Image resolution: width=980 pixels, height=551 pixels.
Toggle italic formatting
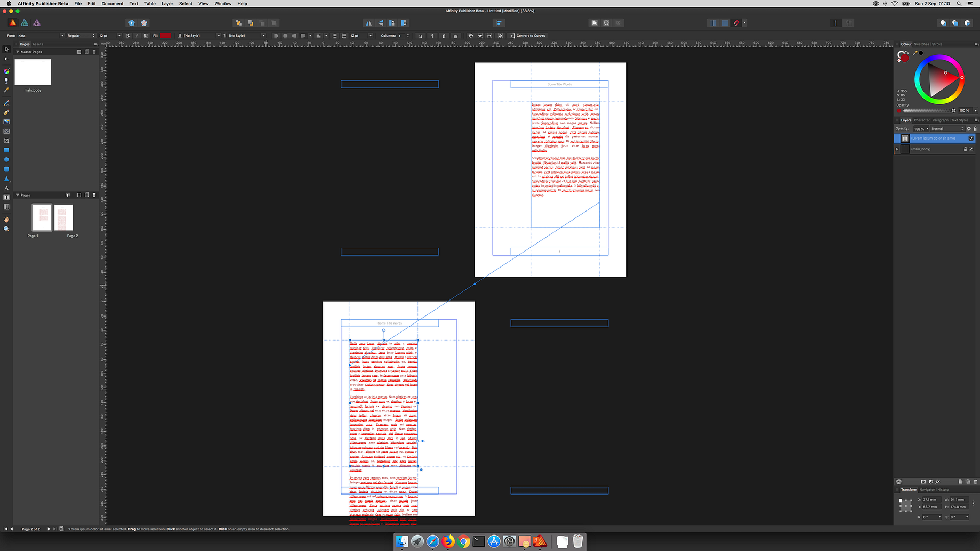pyautogui.click(x=137, y=36)
